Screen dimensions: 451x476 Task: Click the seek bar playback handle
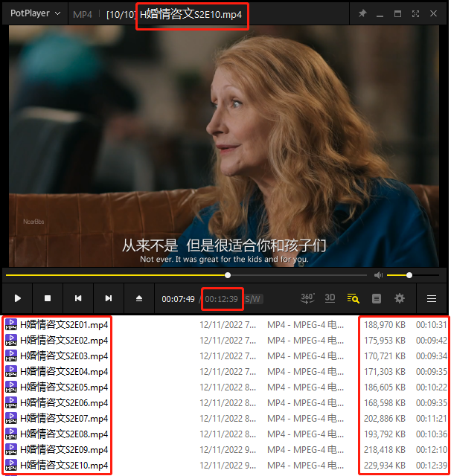pyautogui.click(x=228, y=275)
